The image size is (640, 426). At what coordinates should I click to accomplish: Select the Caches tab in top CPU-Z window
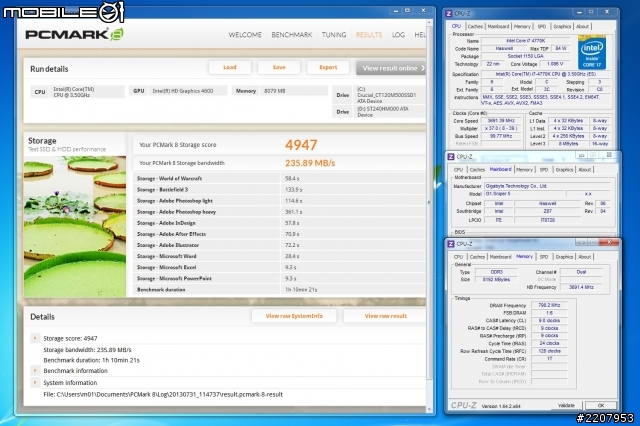(x=475, y=27)
